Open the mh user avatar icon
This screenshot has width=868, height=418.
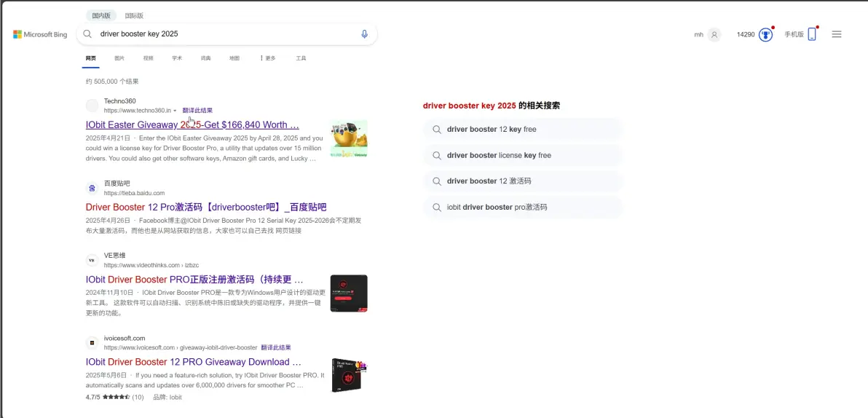[714, 35]
